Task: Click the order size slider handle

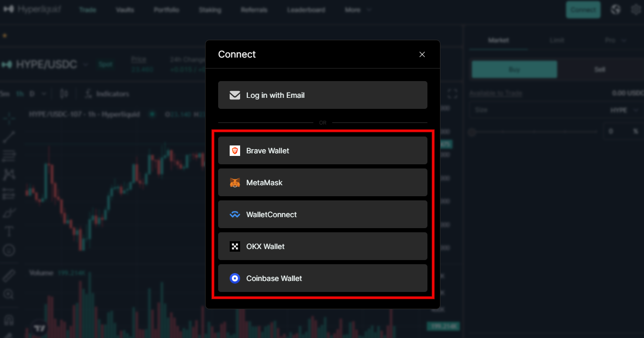Action: [x=472, y=132]
